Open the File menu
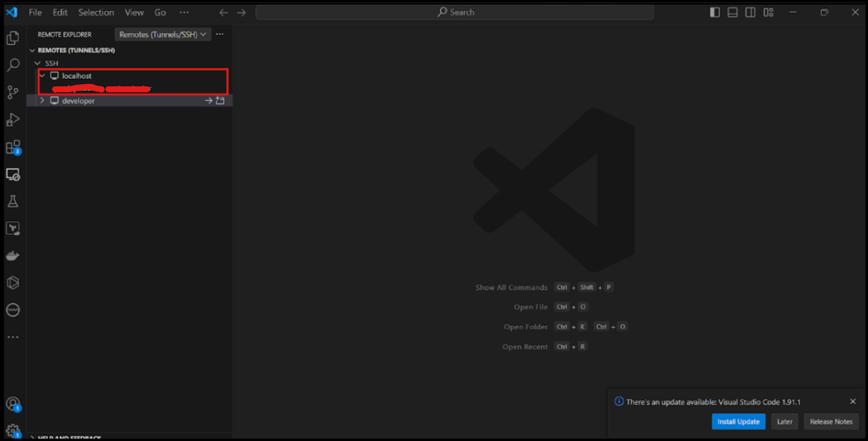The width and height of the screenshot is (868, 441). coord(35,13)
